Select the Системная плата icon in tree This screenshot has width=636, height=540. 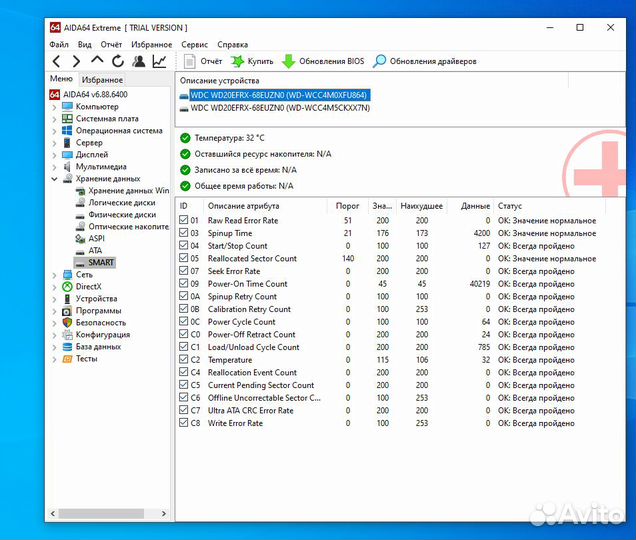[67, 118]
